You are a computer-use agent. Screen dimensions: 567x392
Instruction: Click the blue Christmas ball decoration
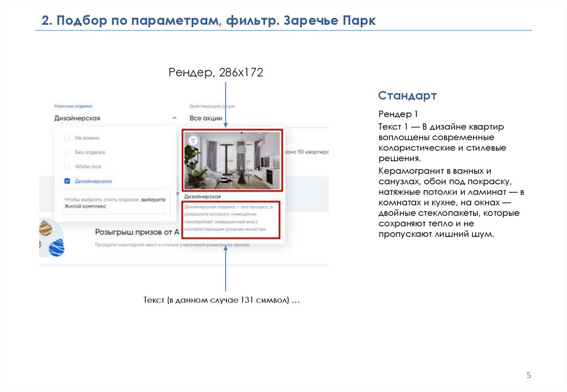[56, 247]
